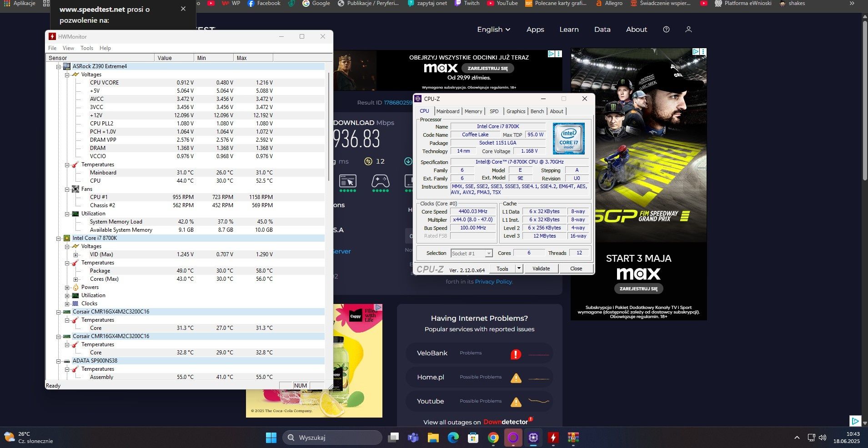The image size is (868, 448).
Task: Expand VID (Max) row
Action: tap(75, 254)
